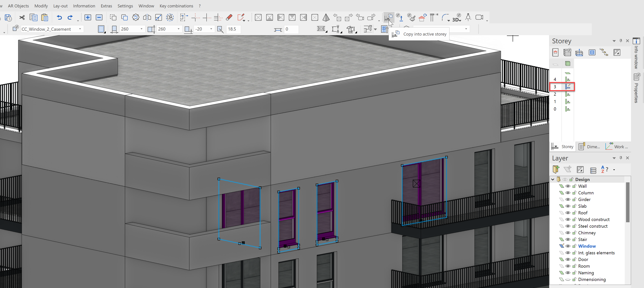644x288 pixels.
Task: Click the Copy documents icon
Action: 33,17
